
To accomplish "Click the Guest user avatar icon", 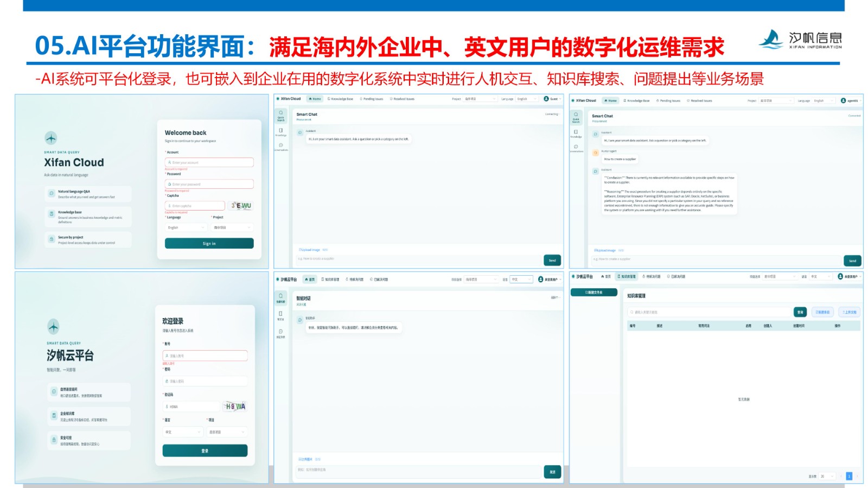I will 546,99.
